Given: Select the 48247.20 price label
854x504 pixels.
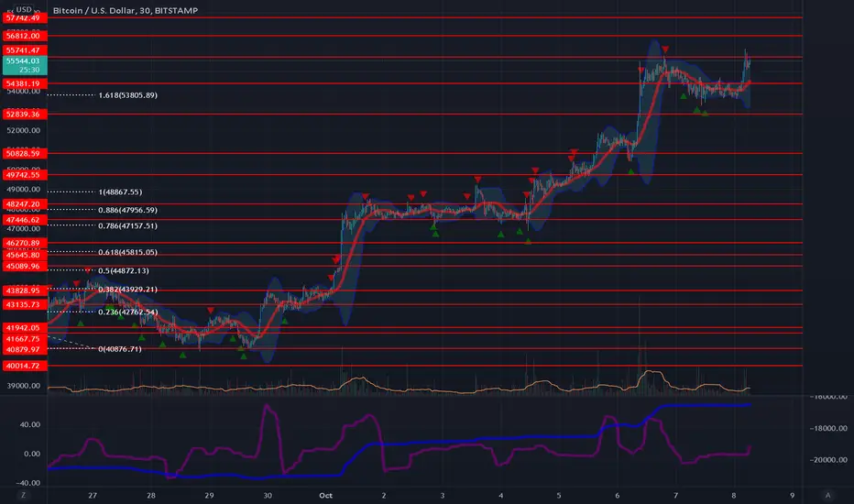Looking at the screenshot, I should 25,204.
